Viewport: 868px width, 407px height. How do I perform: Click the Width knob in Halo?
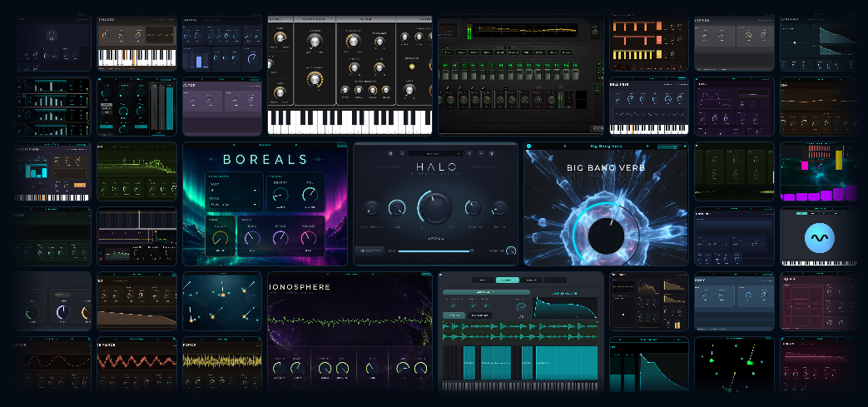[510, 251]
